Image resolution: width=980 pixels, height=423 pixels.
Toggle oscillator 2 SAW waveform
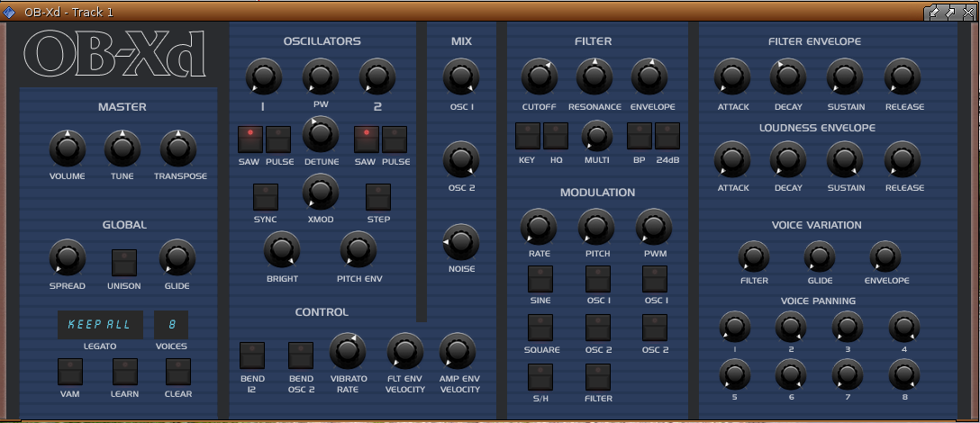point(367,139)
